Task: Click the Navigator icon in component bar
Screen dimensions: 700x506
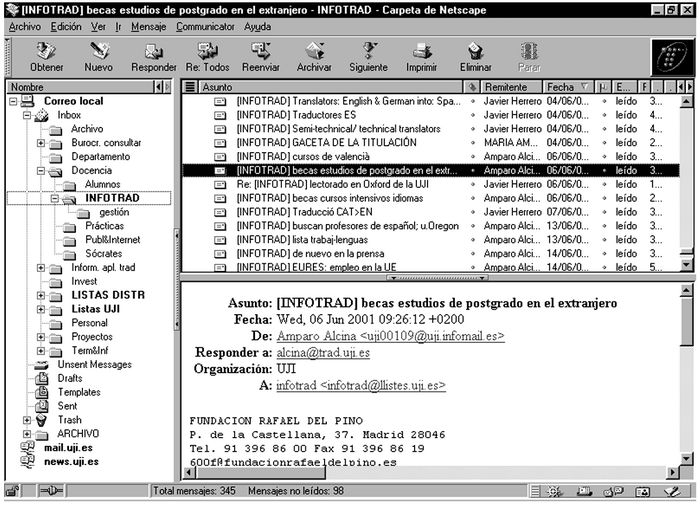Action: [554, 491]
